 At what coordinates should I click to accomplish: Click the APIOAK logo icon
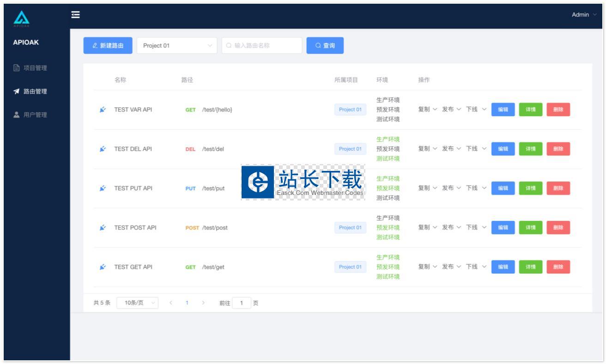click(x=21, y=18)
